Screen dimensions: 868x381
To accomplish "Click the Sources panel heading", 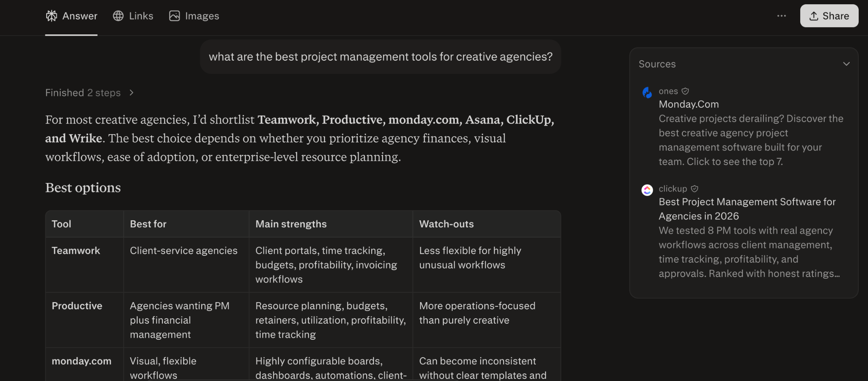I will click(x=657, y=64).
